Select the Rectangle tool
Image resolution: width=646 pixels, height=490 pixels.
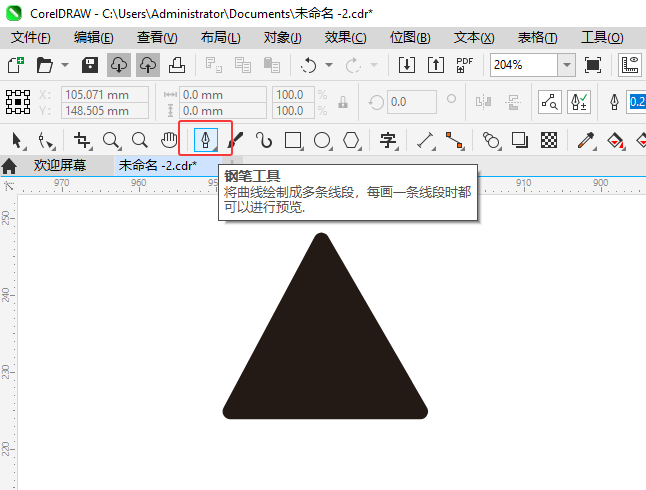[293, 141]
